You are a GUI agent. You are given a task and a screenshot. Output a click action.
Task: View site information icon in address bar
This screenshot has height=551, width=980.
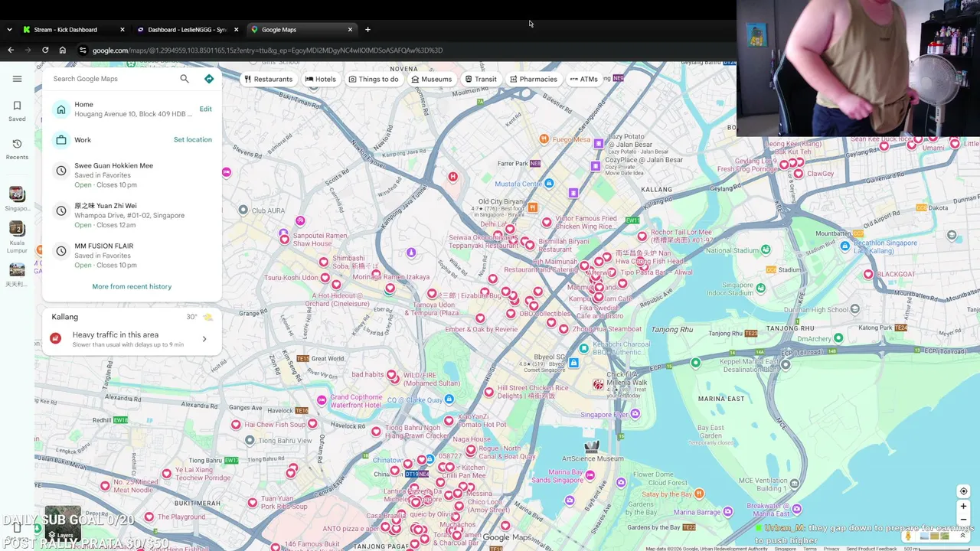coord(83,51)
